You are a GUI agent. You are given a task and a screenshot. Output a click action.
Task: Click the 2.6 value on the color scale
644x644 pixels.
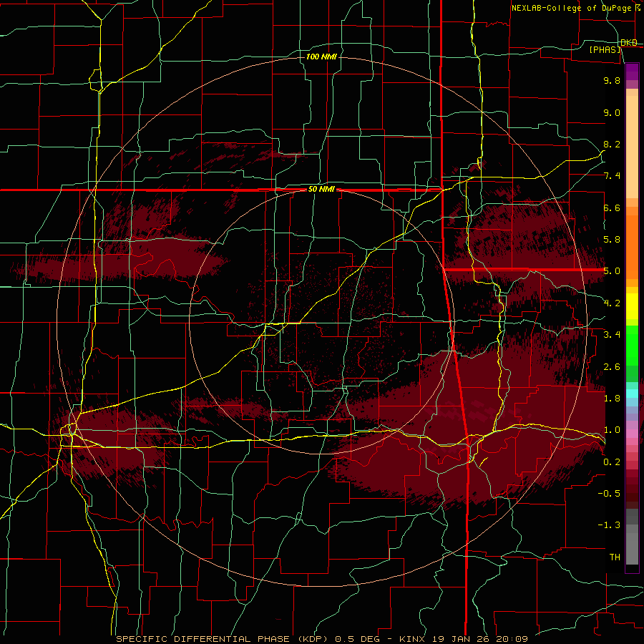pyautogui.click(x=612, y=366)
